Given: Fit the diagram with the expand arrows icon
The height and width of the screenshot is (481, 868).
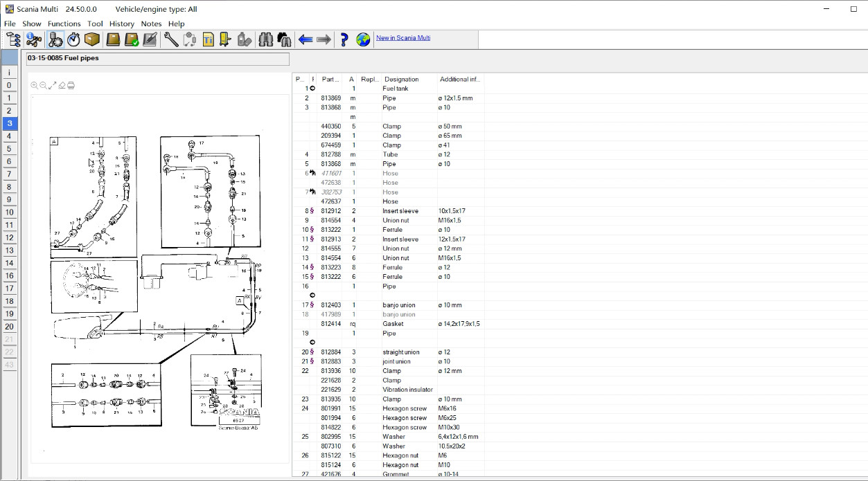Looking at the screenshot, I should [53, 85].
